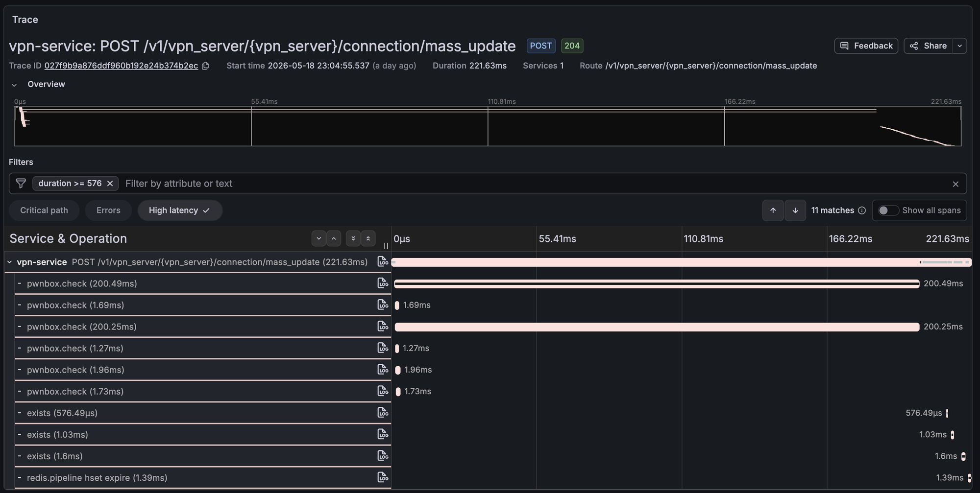Collapse the vpn-service root span

(x=9, y=262)
